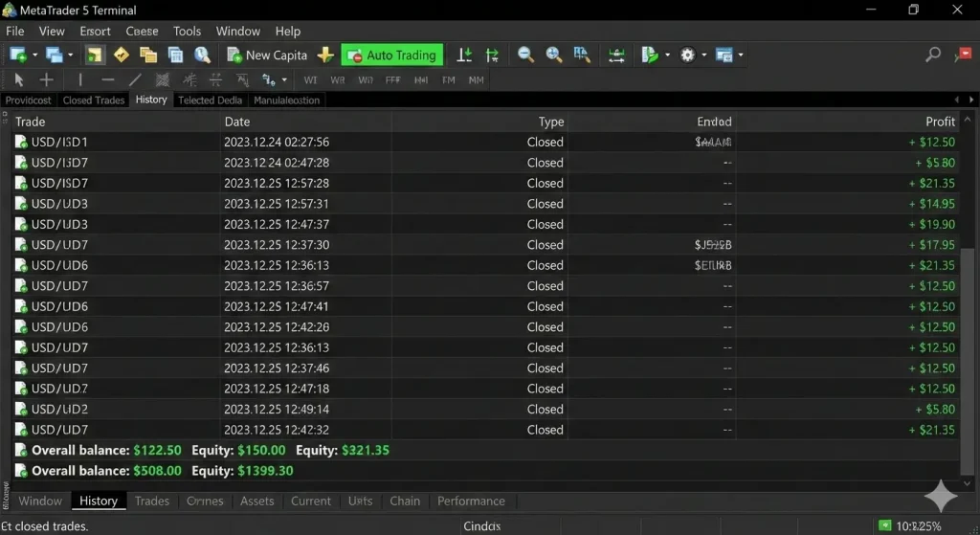Click the icon with a green down arrow
The height and width of the screenshot is (535, 980).
(x=464, y=55)
